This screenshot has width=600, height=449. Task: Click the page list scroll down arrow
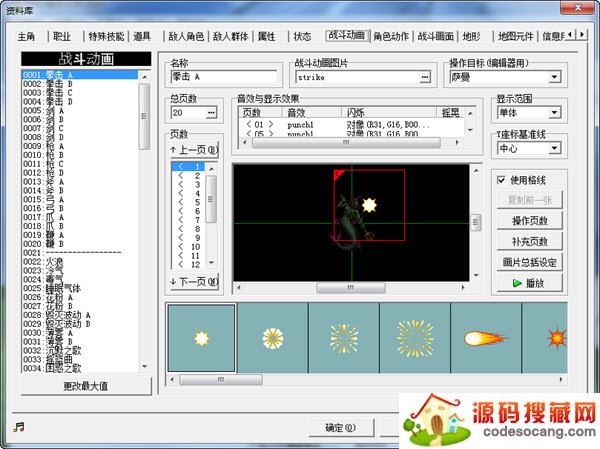(x=212, y=263)
